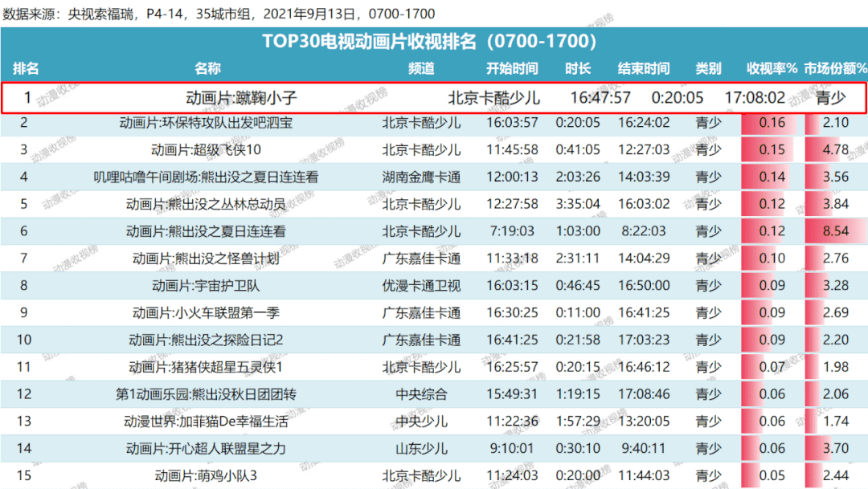The image size is (868, 489).
Task: Click the 频道 column header
Action: (x=421, y=68)
